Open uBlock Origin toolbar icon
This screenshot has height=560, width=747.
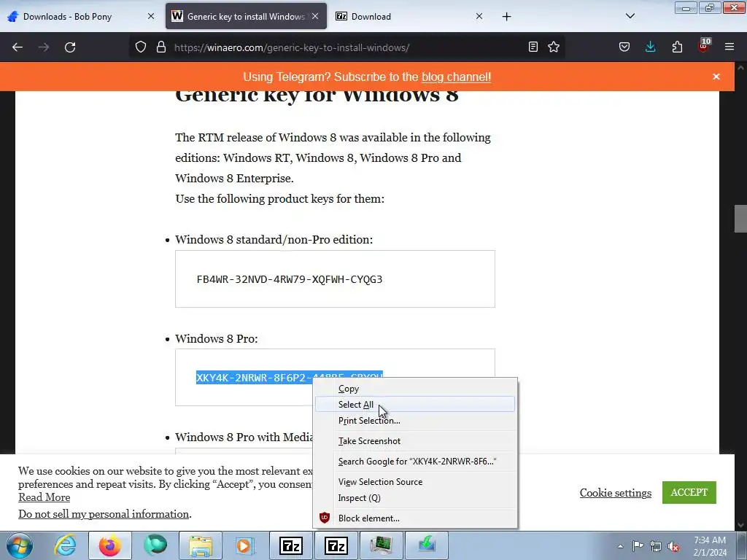tap(704, 46)
